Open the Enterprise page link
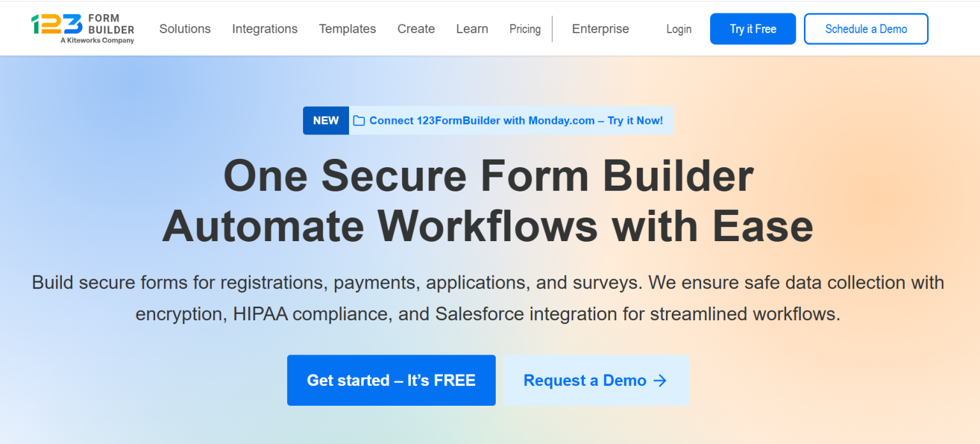 pos(600,29)
